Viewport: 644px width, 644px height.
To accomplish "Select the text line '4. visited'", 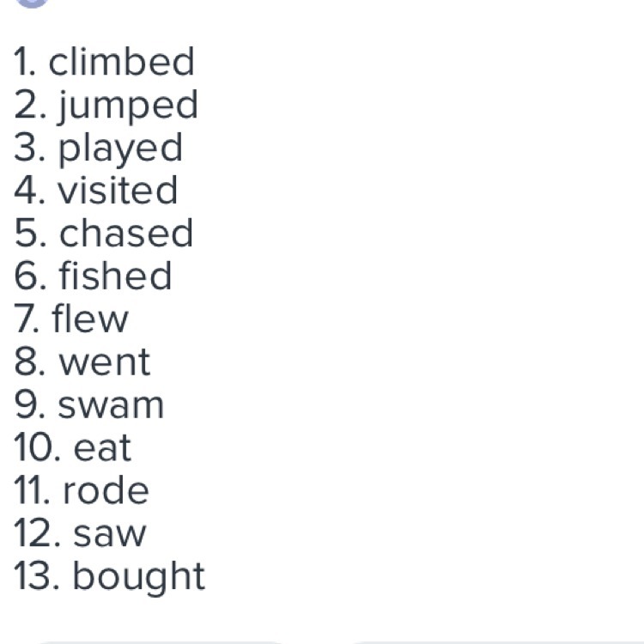I will coord(96,191).
